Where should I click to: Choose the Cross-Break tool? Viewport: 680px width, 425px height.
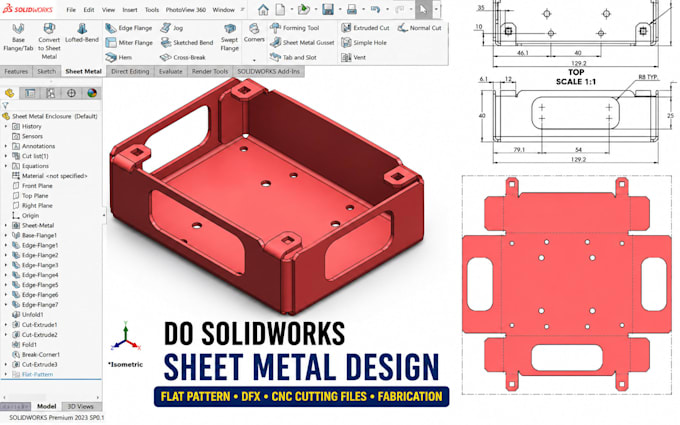pos(183,57)
